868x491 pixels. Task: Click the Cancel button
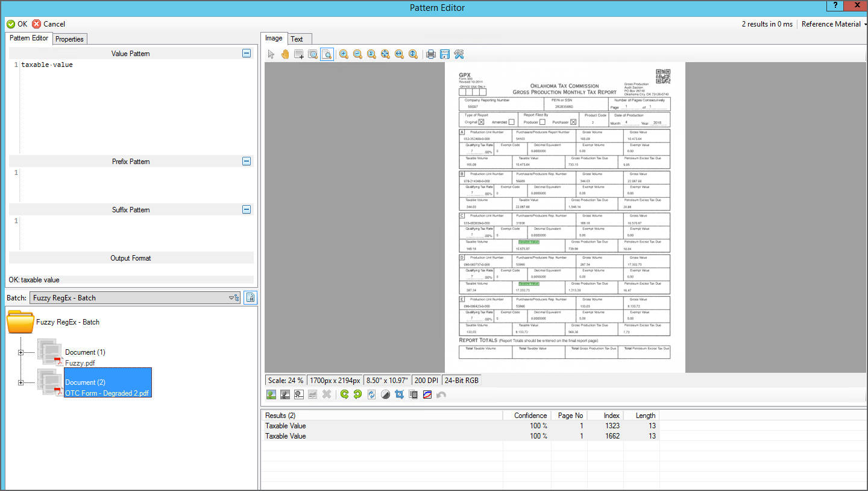tap(48, 24)
